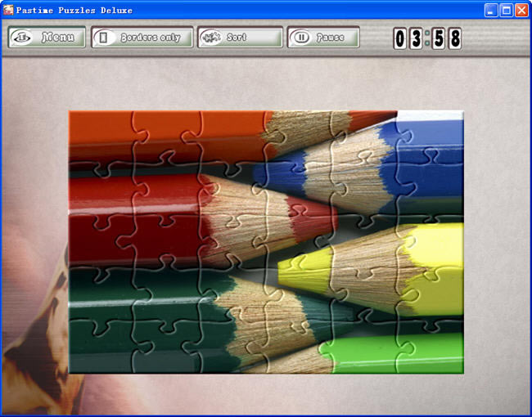The width and height of the screenshot is (532, 417).
Task: Click the scattered pieces icon beside Sort
Action: (x=212, y=38)
